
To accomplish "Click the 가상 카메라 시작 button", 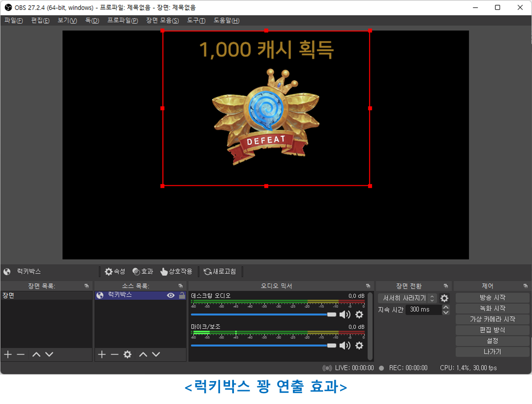I will pos(493,320).
